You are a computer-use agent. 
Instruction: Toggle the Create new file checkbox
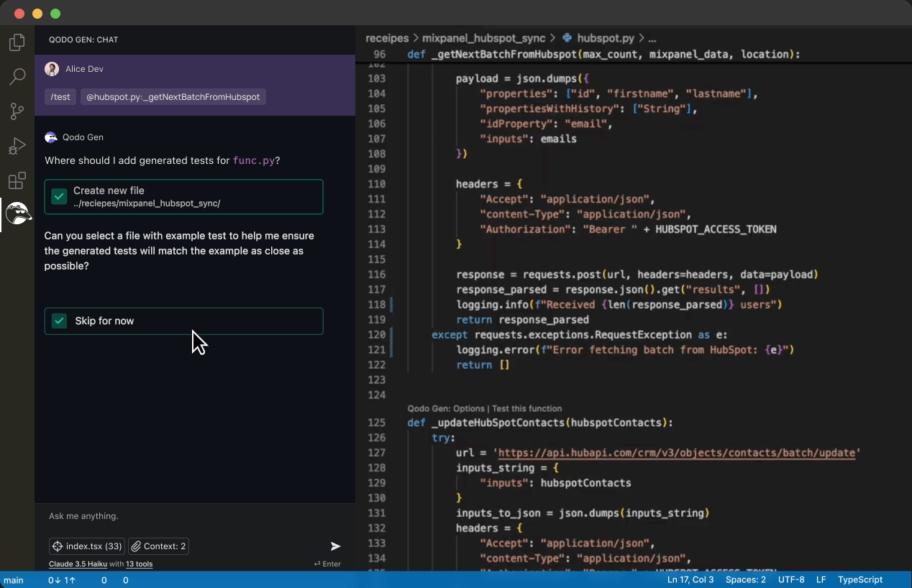coord(60,196)
